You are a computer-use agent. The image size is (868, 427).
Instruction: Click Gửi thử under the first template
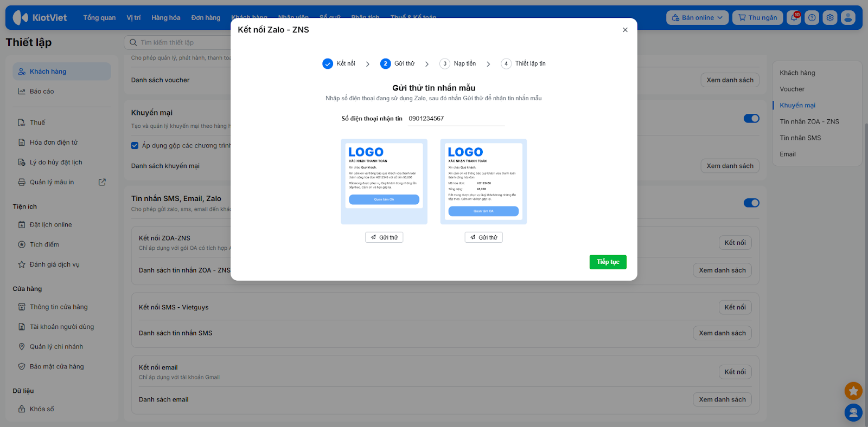click(x=384, y=237)
